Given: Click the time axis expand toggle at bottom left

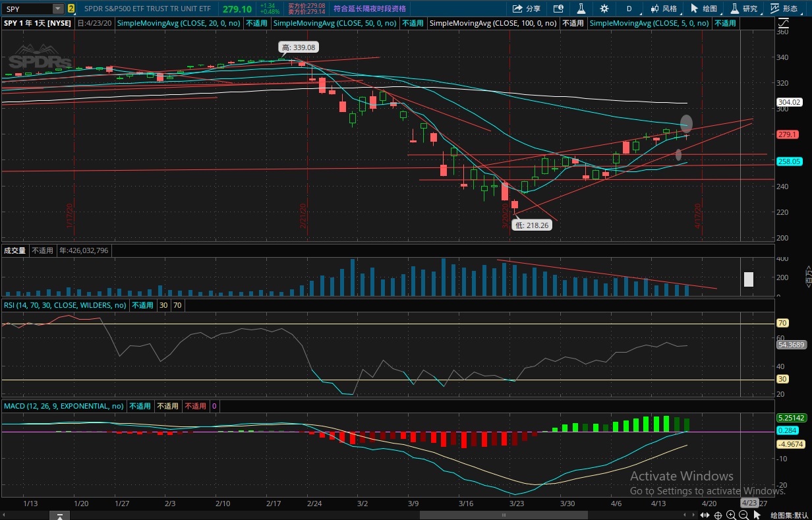Looking at the screenshot, I should 59,515.
